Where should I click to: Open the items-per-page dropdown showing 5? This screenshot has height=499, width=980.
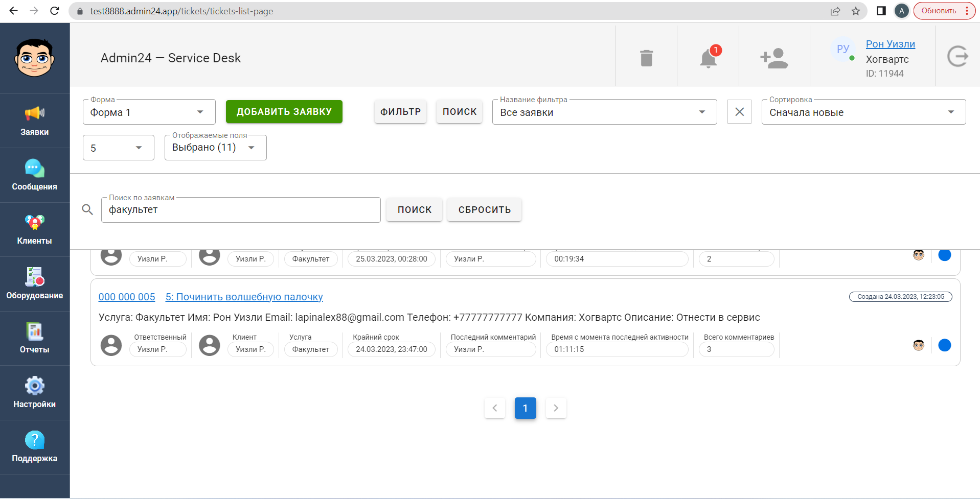coord(118,148)
